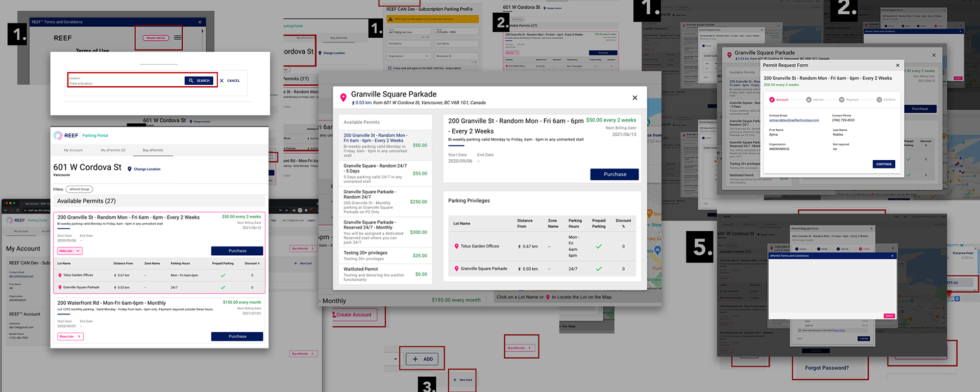Image resolution: width=980 pixels, height=392 pixels.
Task: Expand Show Lots for 200 Waterfront Rd permit
Action: coord(70,336)
